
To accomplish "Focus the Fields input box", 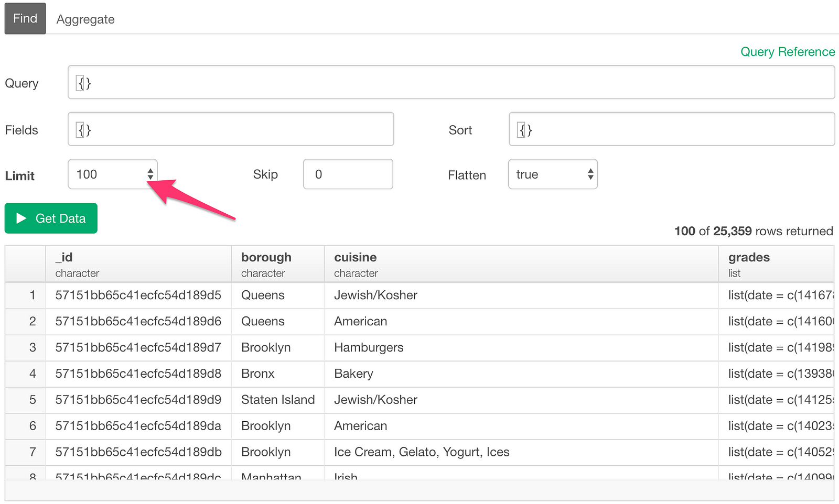I will 231,129.
